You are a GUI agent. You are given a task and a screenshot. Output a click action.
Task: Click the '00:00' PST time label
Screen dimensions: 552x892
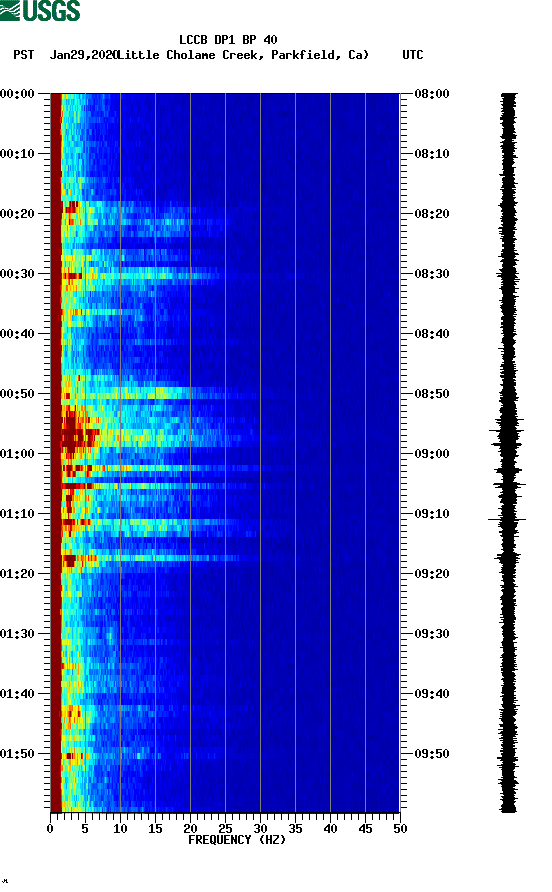tap(17, 94)
